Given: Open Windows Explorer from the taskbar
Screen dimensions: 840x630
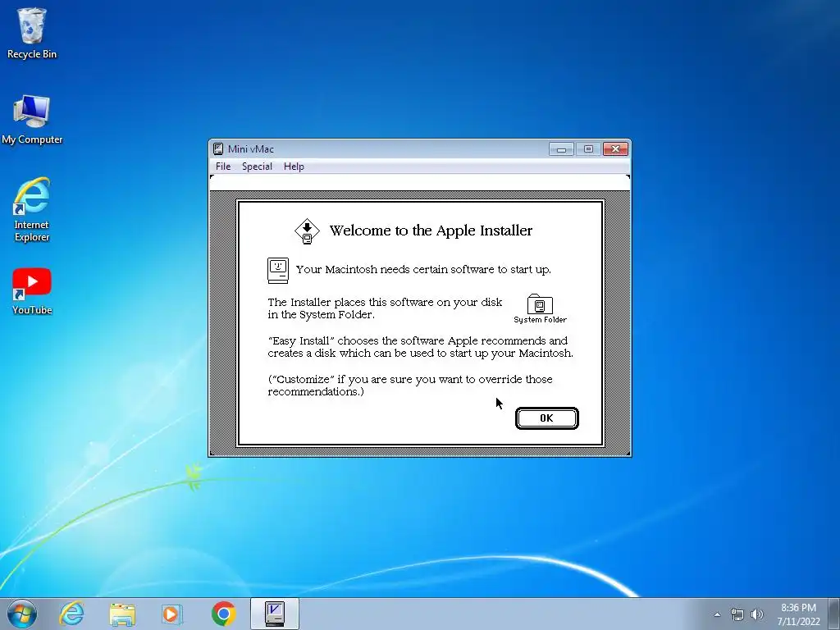Looking at the screenshot, I should click(x=122, y=614).
